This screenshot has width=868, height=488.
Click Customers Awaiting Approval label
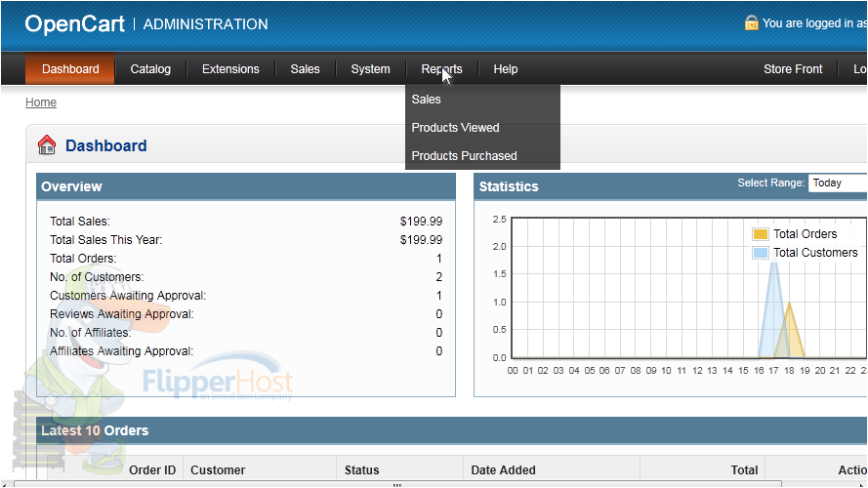(x=128, y=296)
